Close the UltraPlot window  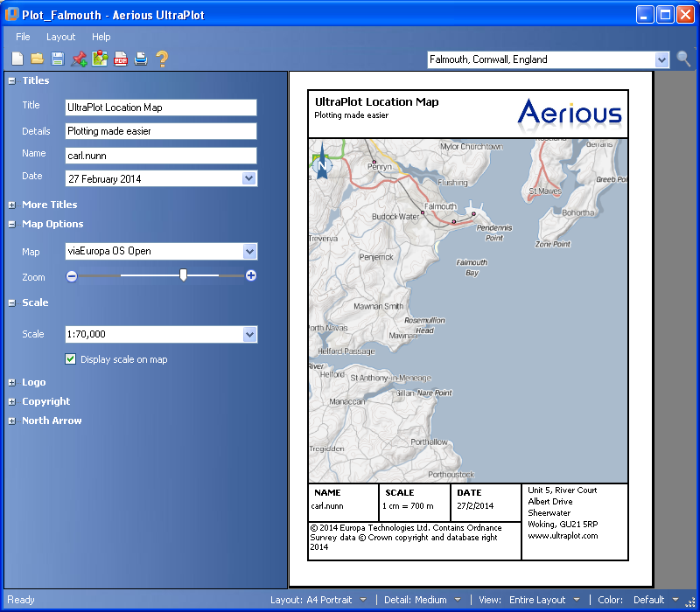coord(685,15)
